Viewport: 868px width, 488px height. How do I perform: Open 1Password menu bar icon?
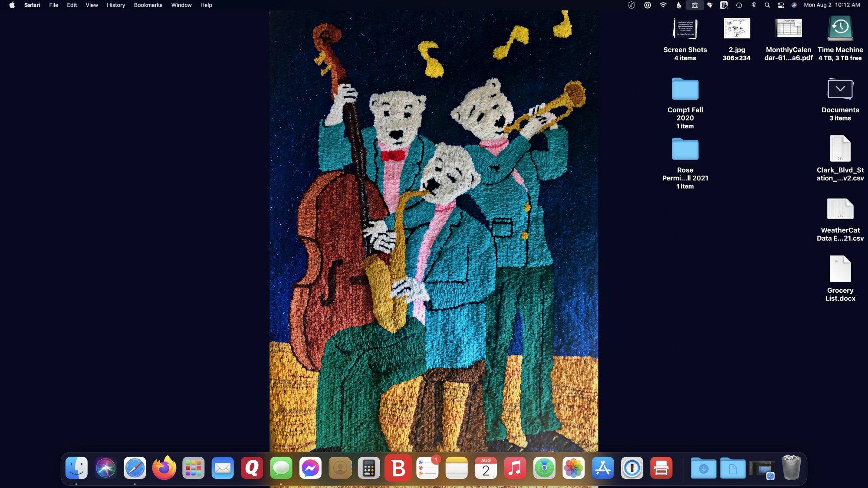click(x=648, y=5)
